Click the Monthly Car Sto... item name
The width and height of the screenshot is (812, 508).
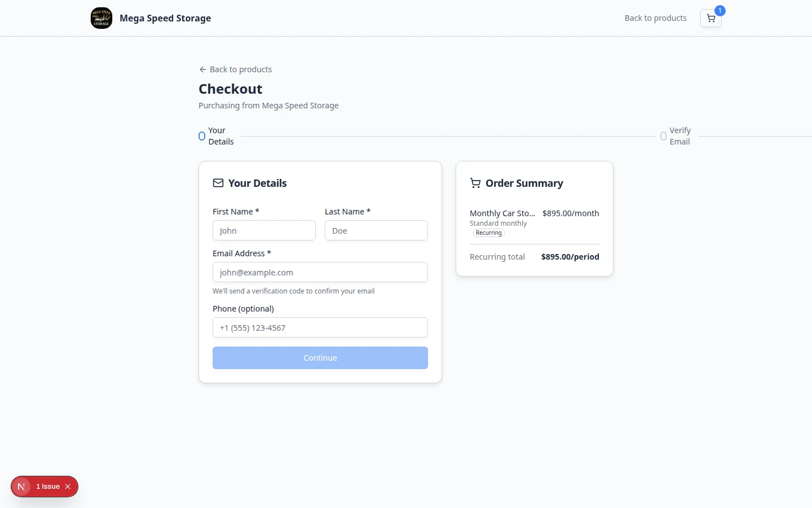[502, 213]
